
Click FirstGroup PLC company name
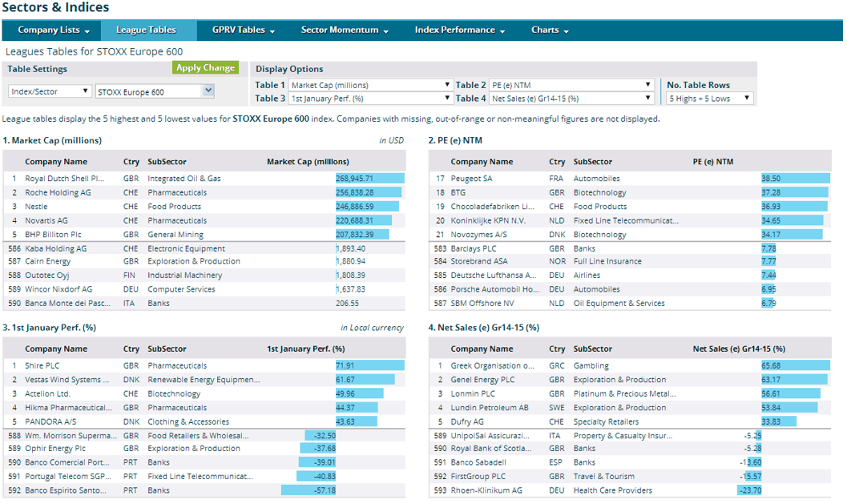coord(478,477)
